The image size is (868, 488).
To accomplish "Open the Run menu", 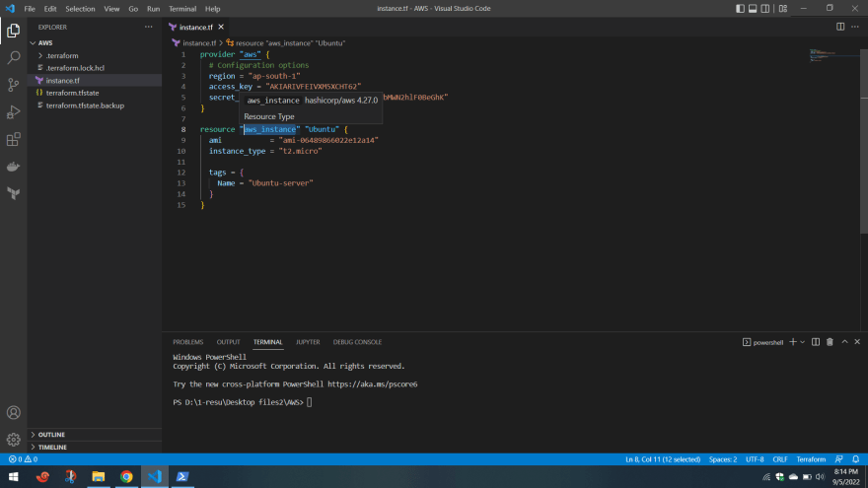I will pos(153,8).
